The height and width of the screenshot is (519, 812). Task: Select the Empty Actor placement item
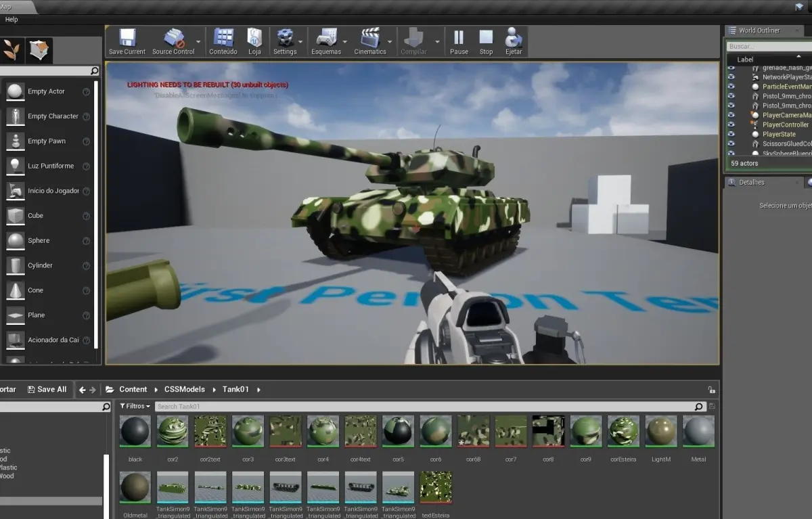pos(47,91)
